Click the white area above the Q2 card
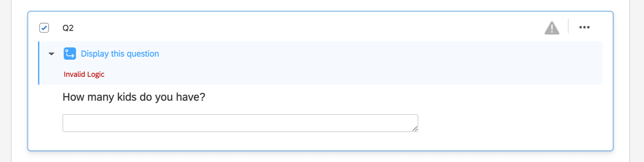Image resolution: width=644 pixels, height=162 pixels. pyautogui.click(x=303, y=5)
